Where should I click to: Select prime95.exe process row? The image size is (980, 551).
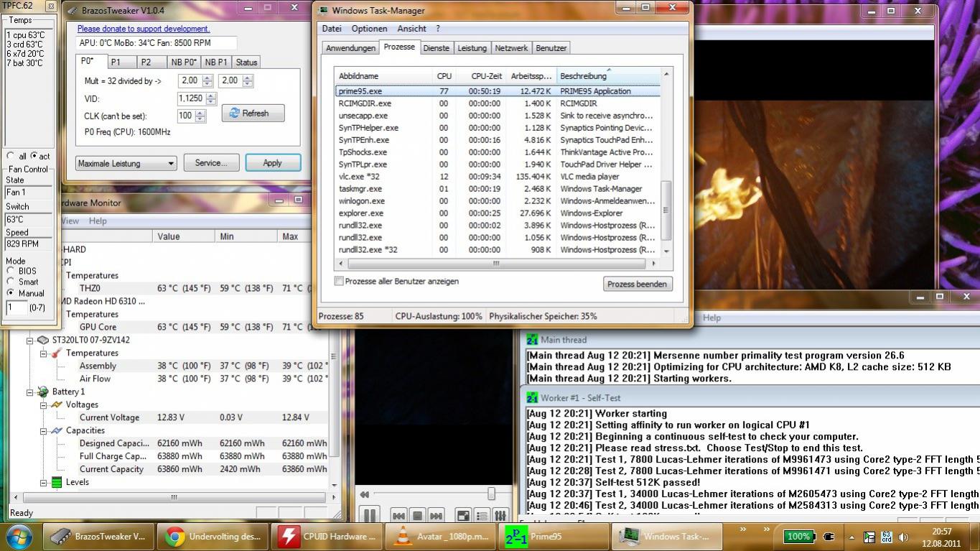click(x=498, y=91)
